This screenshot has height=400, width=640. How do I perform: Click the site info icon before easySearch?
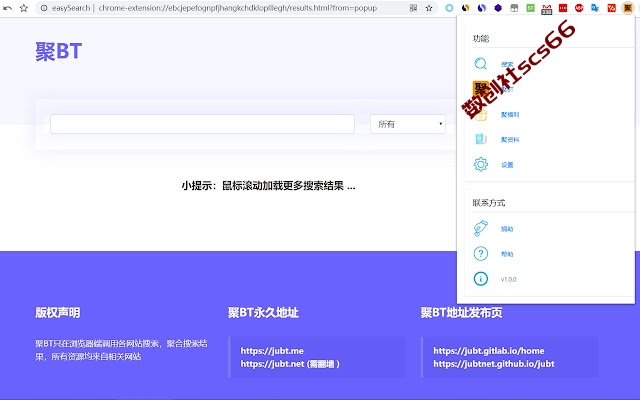[44, 8]
